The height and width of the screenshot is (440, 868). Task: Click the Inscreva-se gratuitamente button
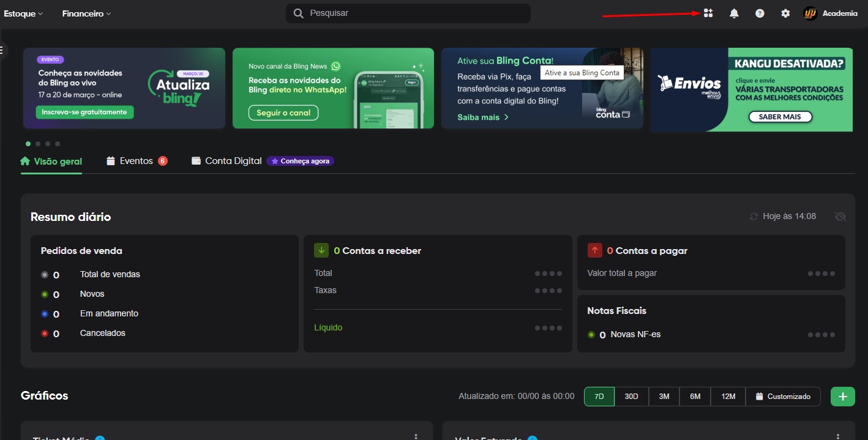84,113
